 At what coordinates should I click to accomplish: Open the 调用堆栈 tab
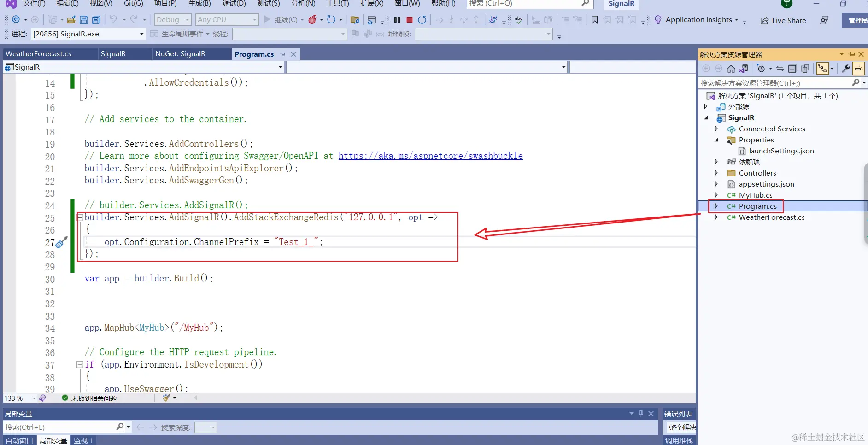(679, 440)
